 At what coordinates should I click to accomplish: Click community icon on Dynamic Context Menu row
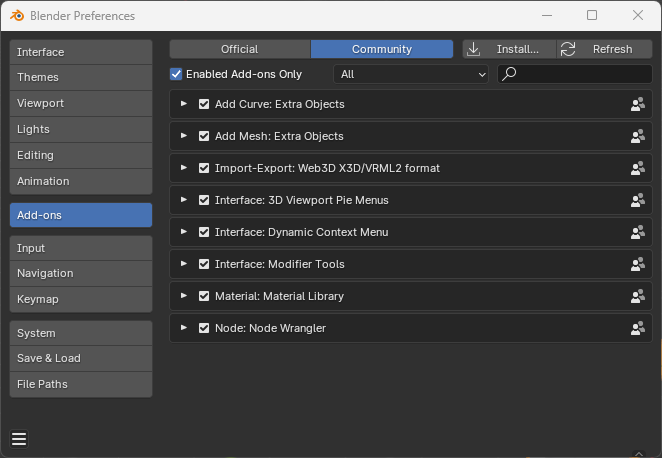coord(638,232)
